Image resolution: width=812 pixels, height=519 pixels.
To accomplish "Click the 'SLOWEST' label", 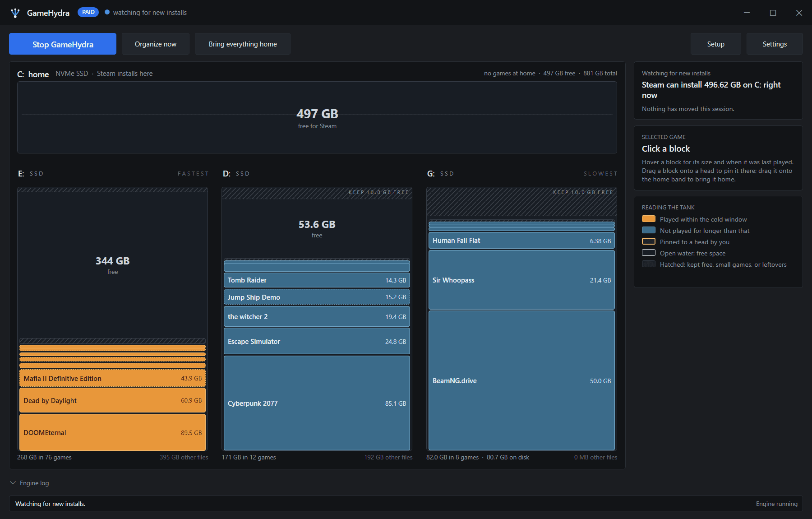I will 600,174.
